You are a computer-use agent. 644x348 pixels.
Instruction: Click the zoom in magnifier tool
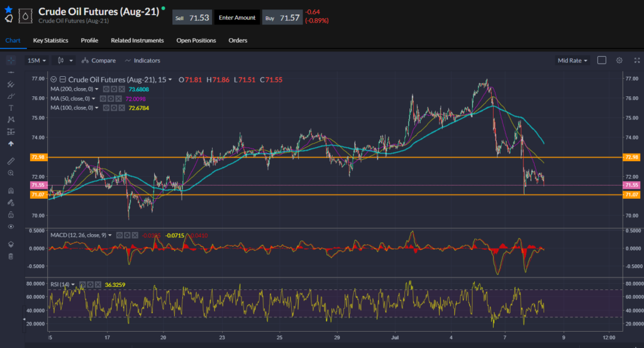[11, 172]
